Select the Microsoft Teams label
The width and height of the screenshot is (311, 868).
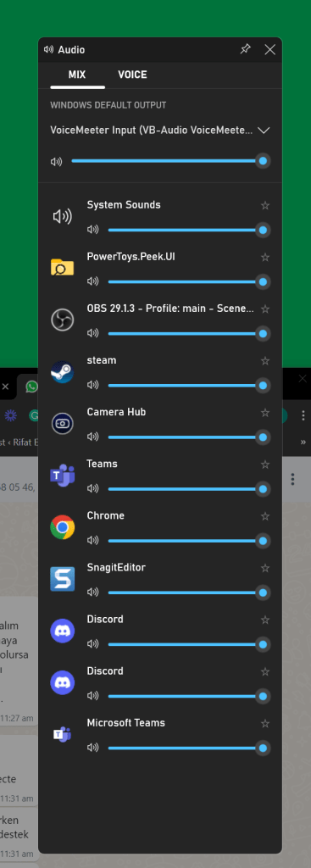[125, 723]
